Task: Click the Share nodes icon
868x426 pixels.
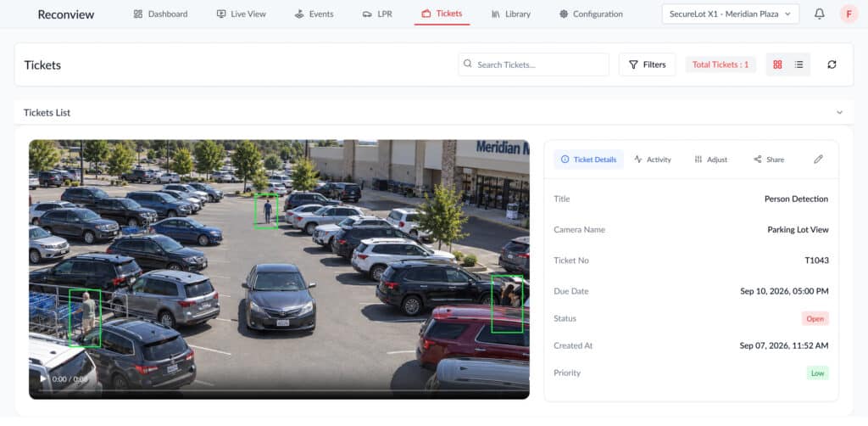Action: pos(757,159)
